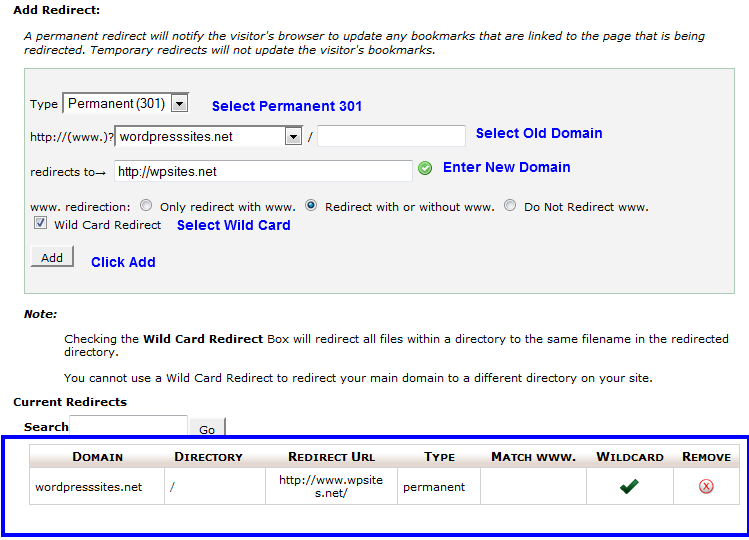The width and height of the screenshot is (749, 540).
Task: Choose 'Redirect with or without www.' radio button
Action: tap(311, 206)
